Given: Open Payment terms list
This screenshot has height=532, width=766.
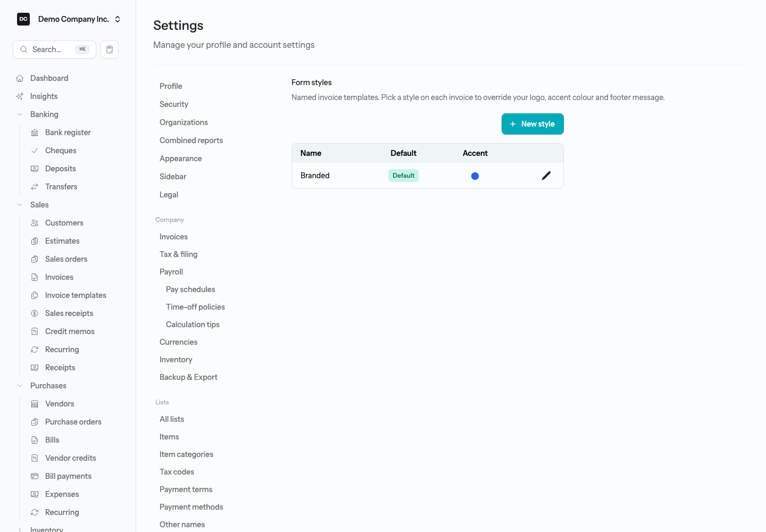Looking at the screenshot, I should (186, 489).
